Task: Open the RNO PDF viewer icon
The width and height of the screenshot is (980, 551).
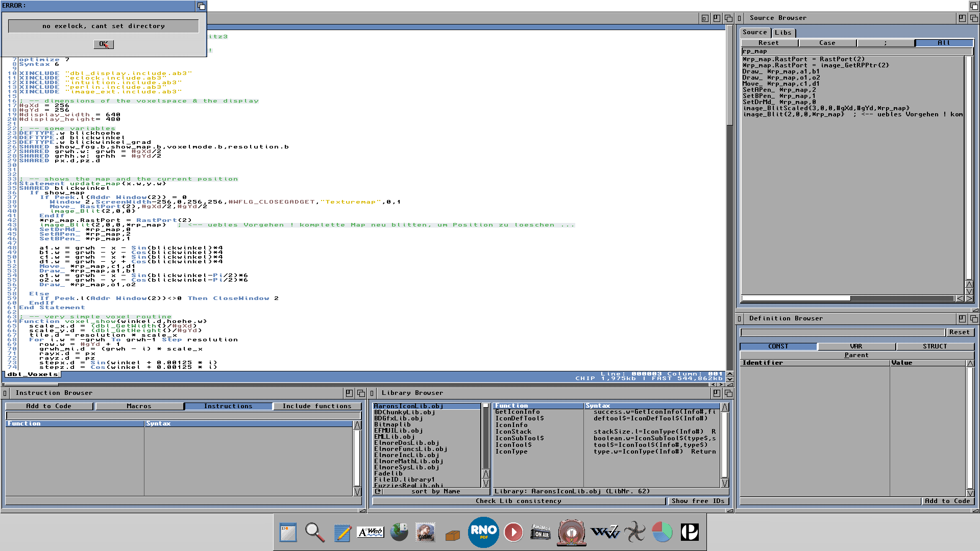Action: click(x=483, y=532)
